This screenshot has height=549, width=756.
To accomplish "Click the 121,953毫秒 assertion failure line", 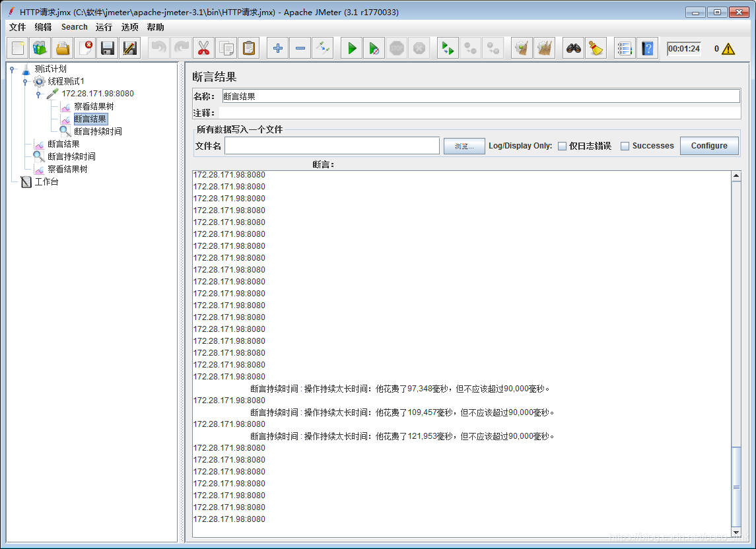I will coord(403,436).
